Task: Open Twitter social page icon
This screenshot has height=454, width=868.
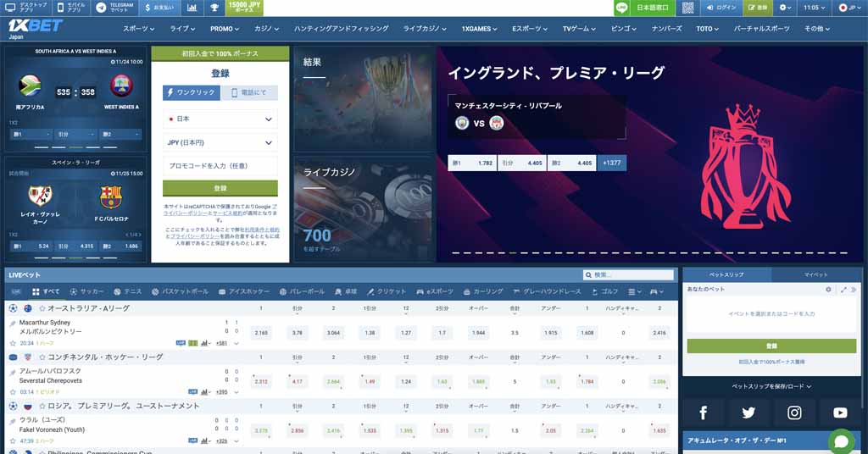Action: 748,412
